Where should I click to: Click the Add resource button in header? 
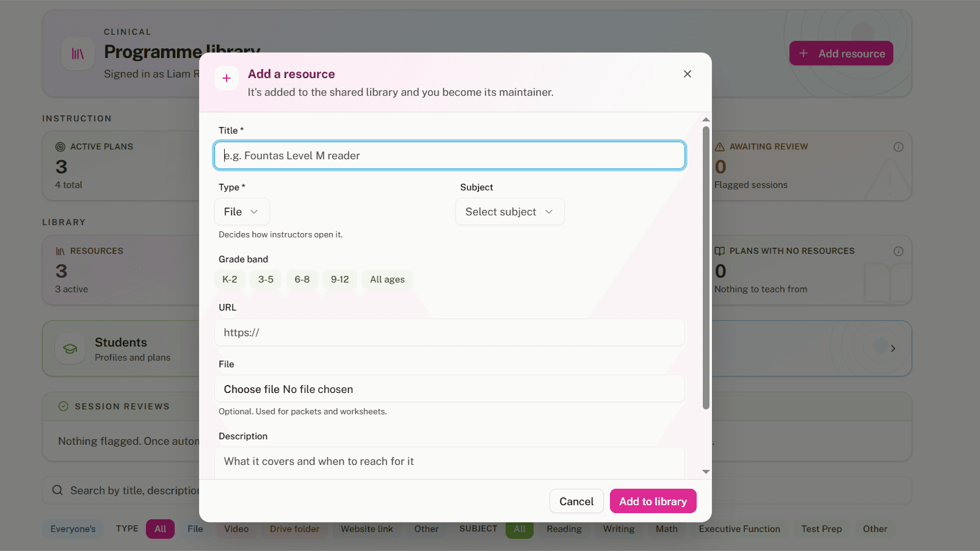click(841, 54)
